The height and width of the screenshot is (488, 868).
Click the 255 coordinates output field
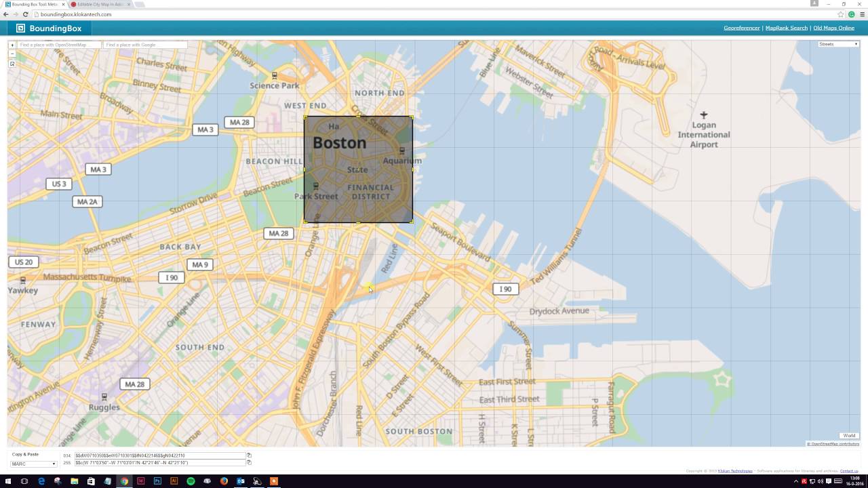tap(159, 462)
